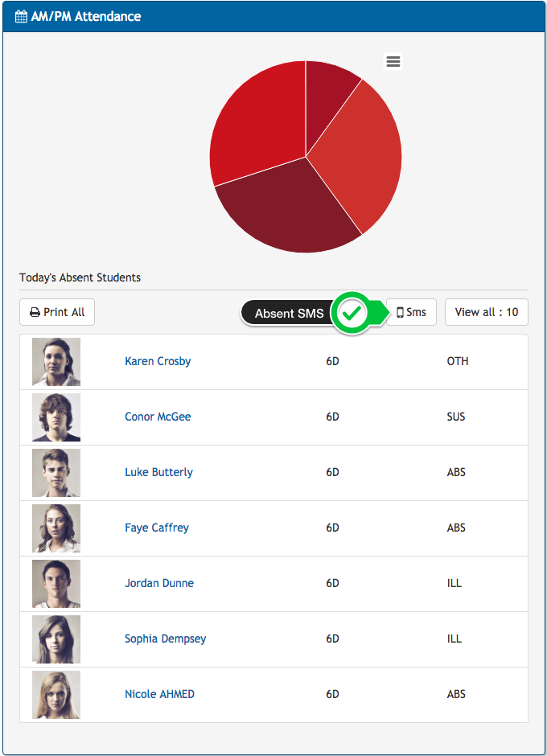Open Conor McGee's profile link
The image size is (547, 756).
[x=158, y=417]
